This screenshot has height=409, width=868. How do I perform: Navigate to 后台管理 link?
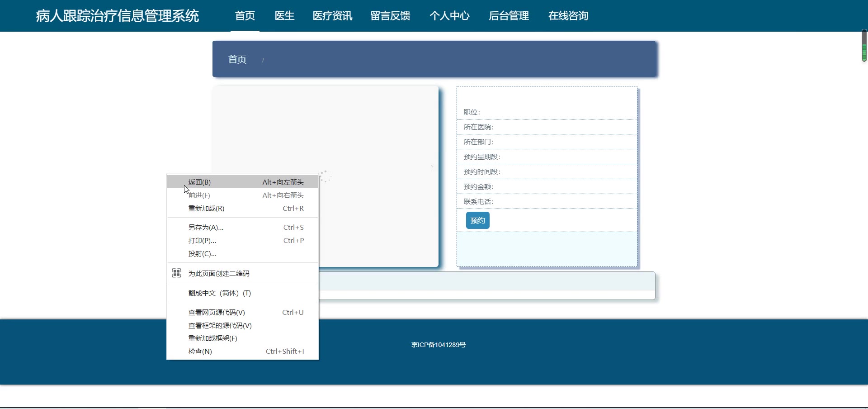point(509,16)
